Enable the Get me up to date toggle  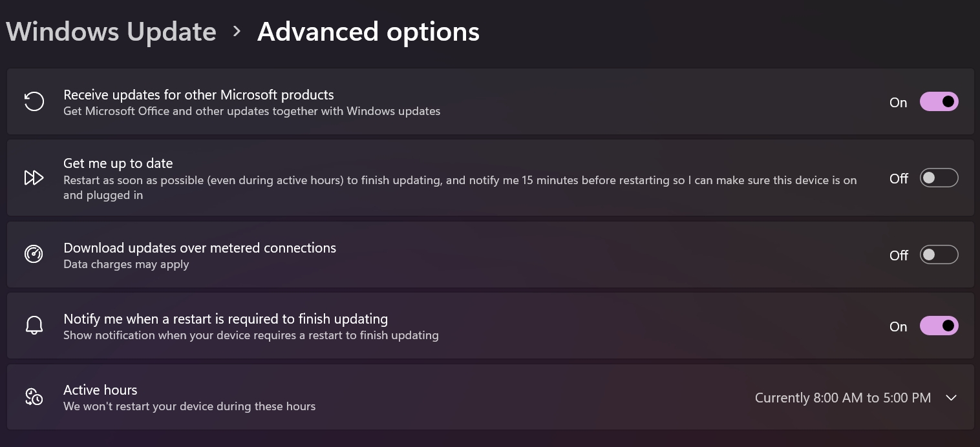[939, 178]
